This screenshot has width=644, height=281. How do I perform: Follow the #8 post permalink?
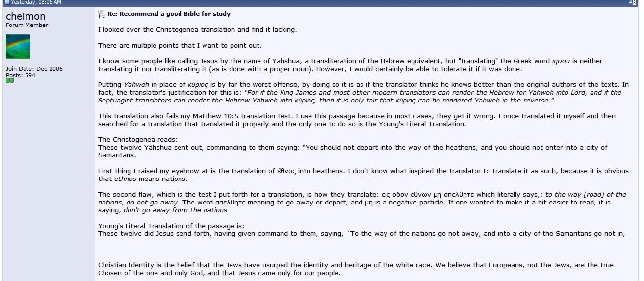pos(636,2)
